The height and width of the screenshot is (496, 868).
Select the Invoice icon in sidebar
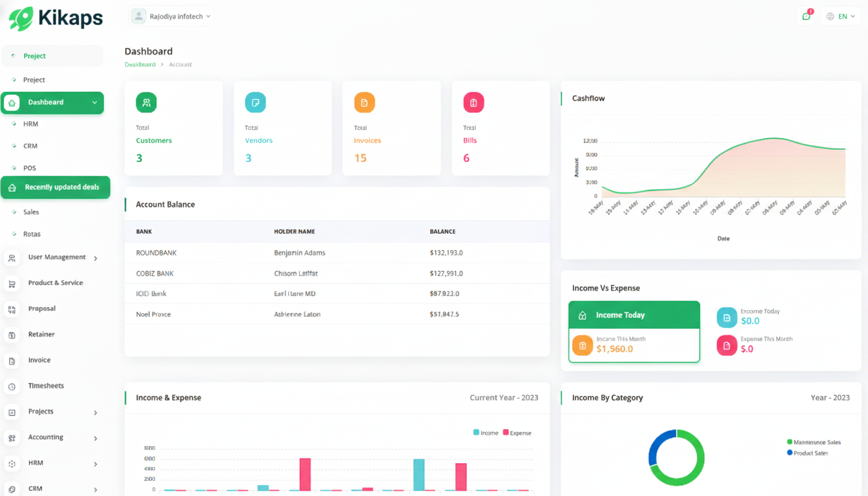coord(12,360)
